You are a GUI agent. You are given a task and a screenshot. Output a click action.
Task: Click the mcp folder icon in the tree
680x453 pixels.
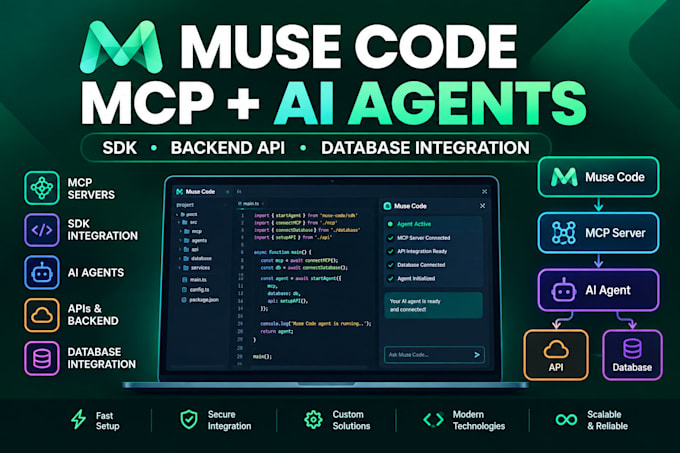point(186,231)
